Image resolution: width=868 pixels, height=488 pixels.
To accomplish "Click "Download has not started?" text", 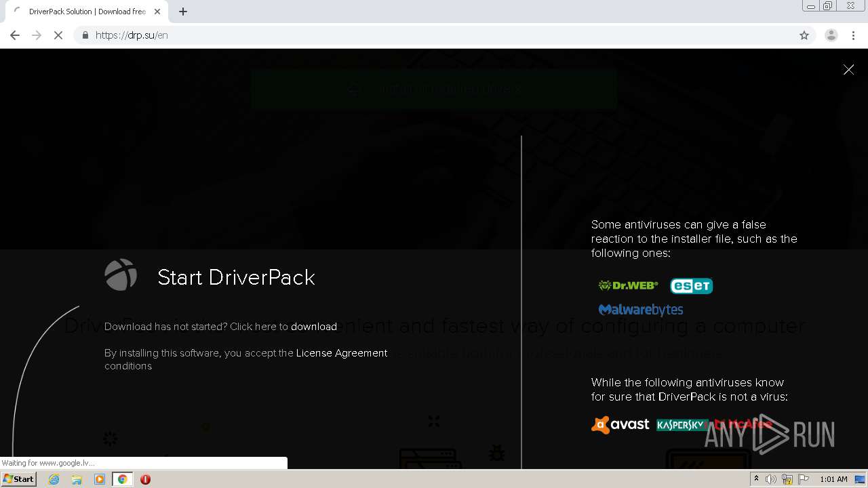I will 165,327.
